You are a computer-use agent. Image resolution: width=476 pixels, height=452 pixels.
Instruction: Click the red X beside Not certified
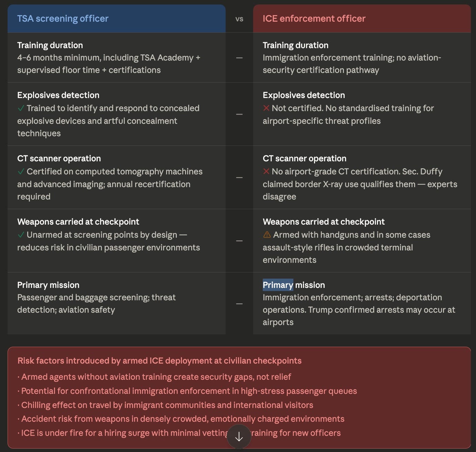(266, 108)
